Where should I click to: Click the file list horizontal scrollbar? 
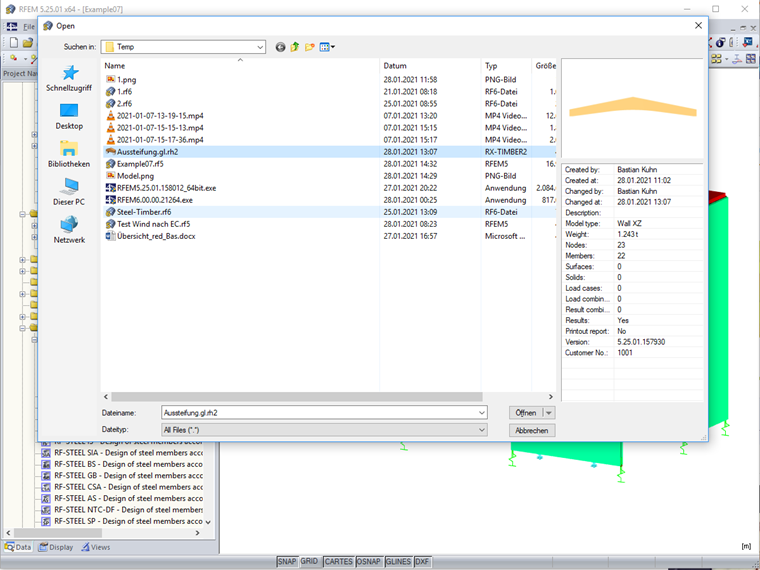click(297, 396)
